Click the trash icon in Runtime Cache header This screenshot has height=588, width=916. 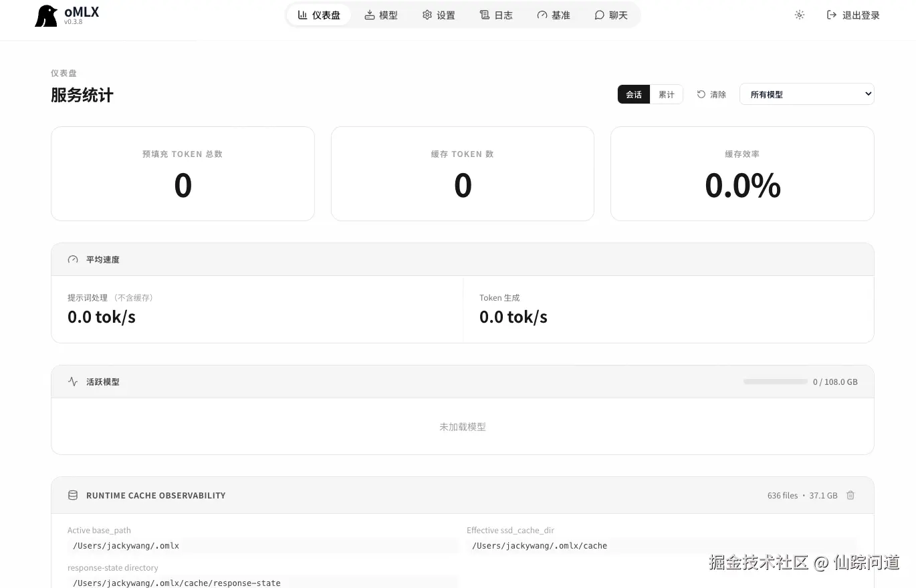[850, 495]
